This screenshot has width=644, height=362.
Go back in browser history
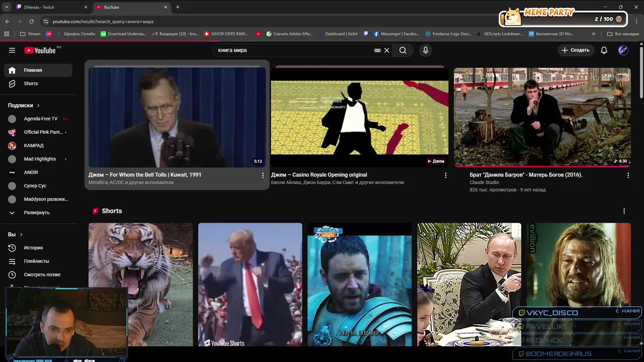coord(7,21)
